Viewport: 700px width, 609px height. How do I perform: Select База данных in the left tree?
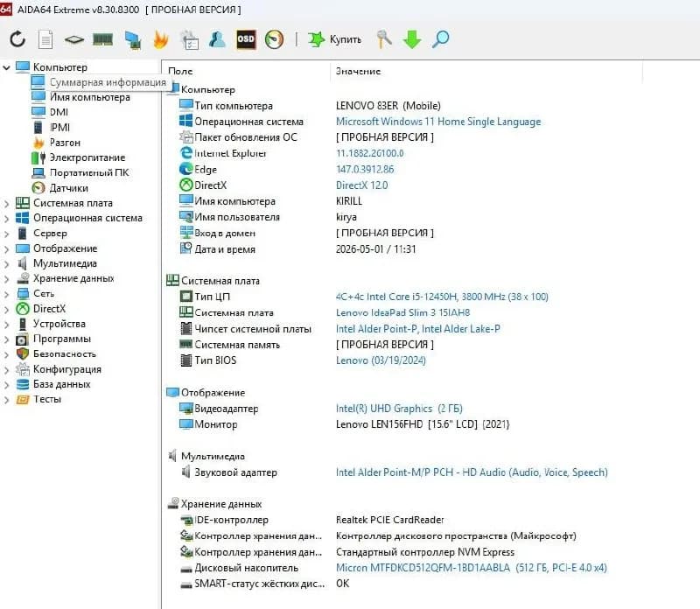(61, 384)
